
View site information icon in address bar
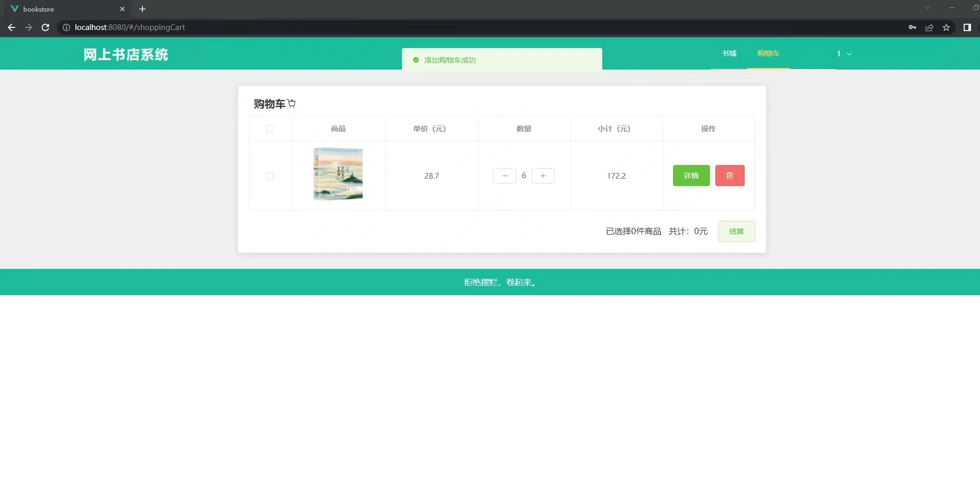pyautogui.click(x=66, y=27)
